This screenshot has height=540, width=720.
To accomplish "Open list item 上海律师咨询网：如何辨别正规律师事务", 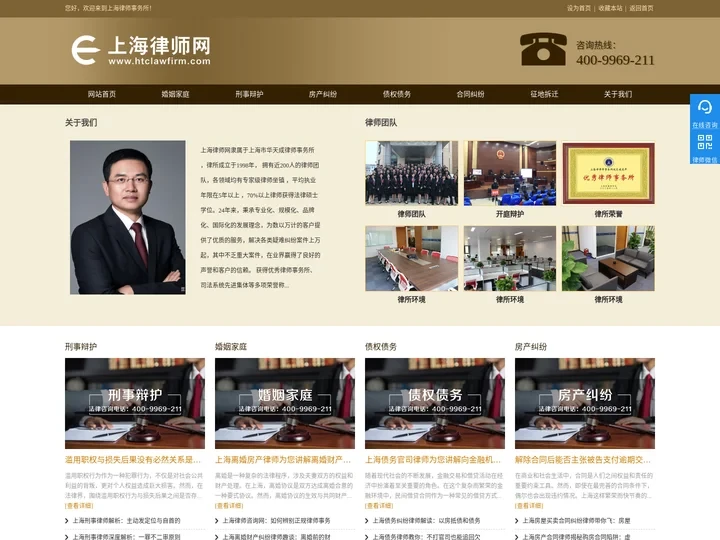I will pos(276,521).
